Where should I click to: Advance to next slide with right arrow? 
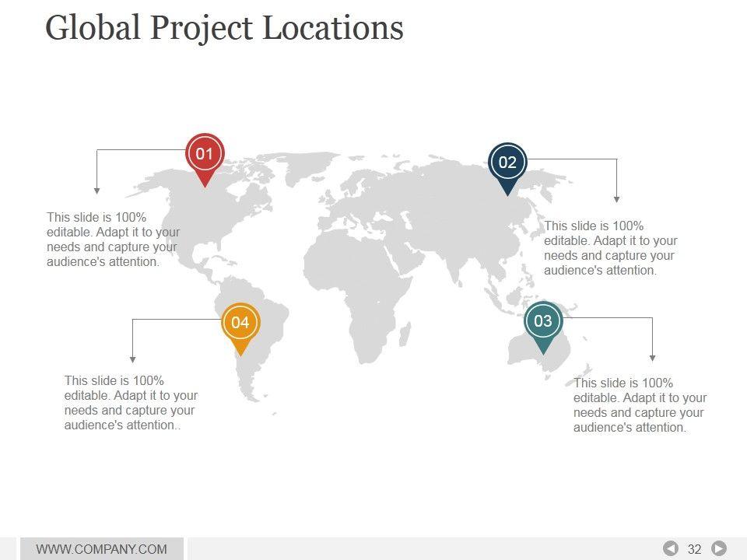pyautogui.click(x=719, y=549)
